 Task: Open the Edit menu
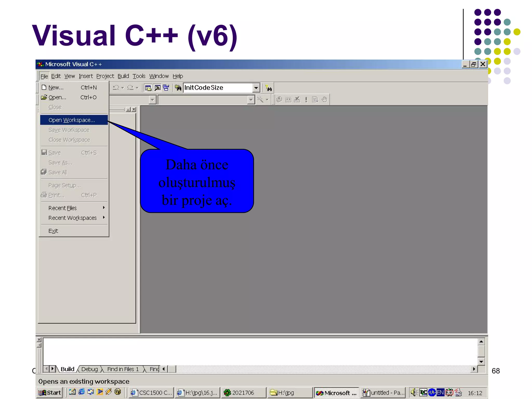pos(56,76)
